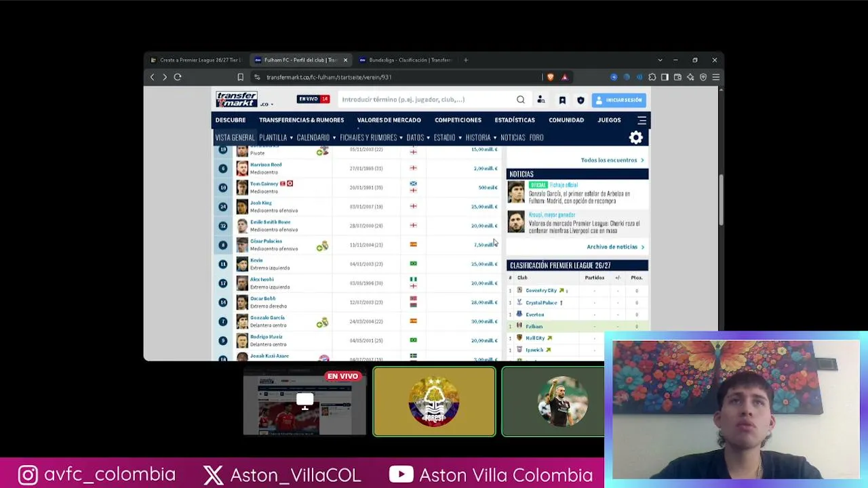Viewport: 868px width, 488px height.
Task: Click the Transfermarkt logo
Action: [237, 100]
